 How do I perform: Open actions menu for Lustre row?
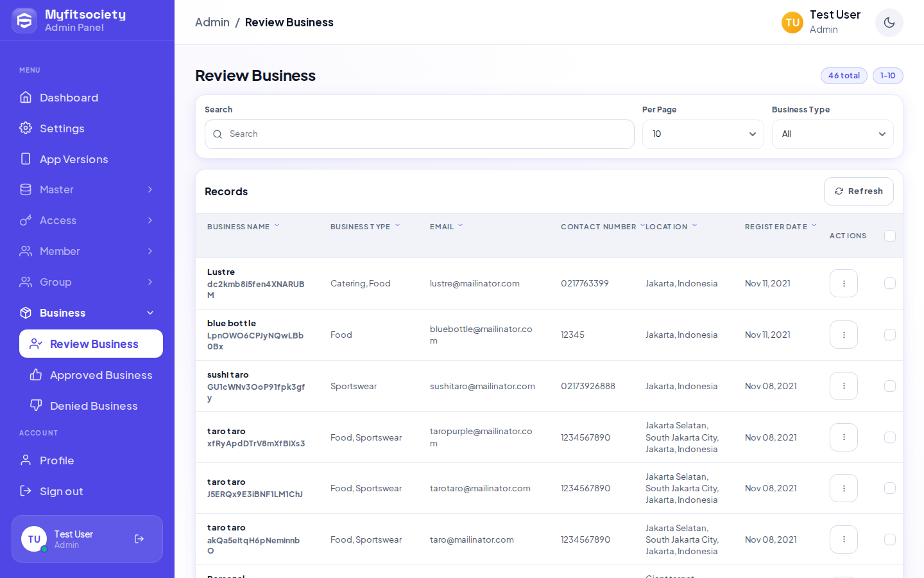[844, 283]
